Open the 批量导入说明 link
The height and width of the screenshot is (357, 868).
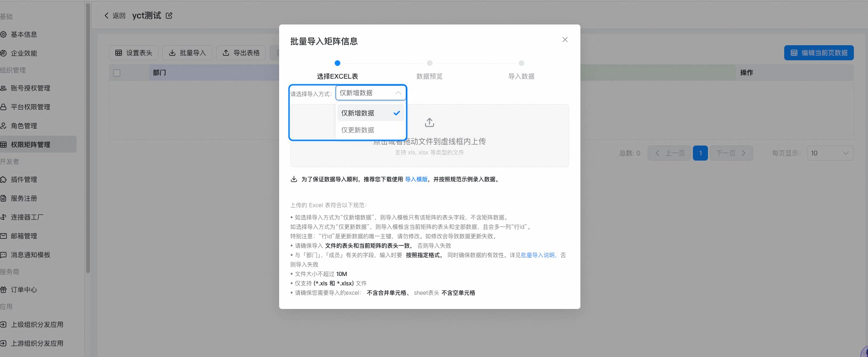(x=538, y=255)
